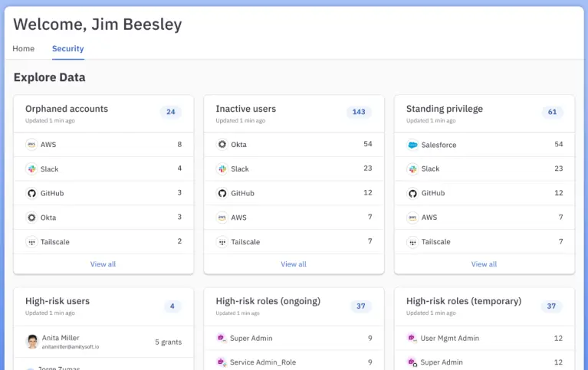The height and width of the screenshot is (370, 588).
Task: Click the Tailscale icon in Standing privilege
Action: pyautogui.click(x=412, y=242)
